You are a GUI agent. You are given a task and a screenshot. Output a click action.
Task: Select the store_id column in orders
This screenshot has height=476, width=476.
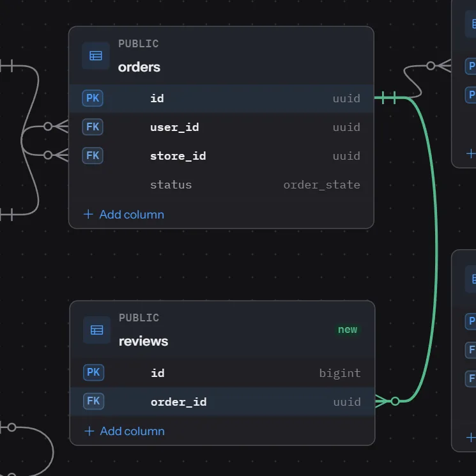[221, 156]
